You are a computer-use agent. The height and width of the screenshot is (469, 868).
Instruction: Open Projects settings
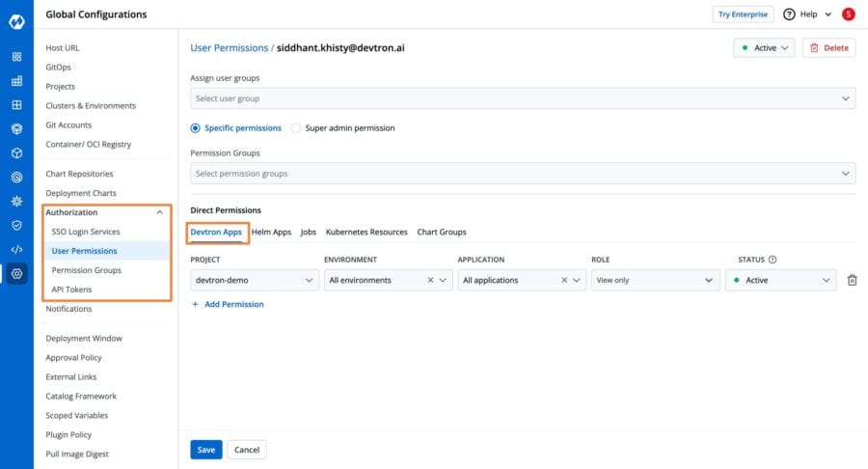61,87
